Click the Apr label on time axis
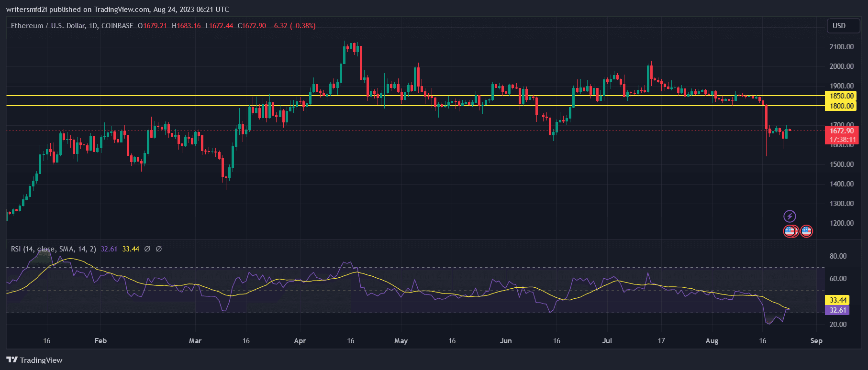The image size is (868, 370). pyautogui.click(x=300, y=341)
